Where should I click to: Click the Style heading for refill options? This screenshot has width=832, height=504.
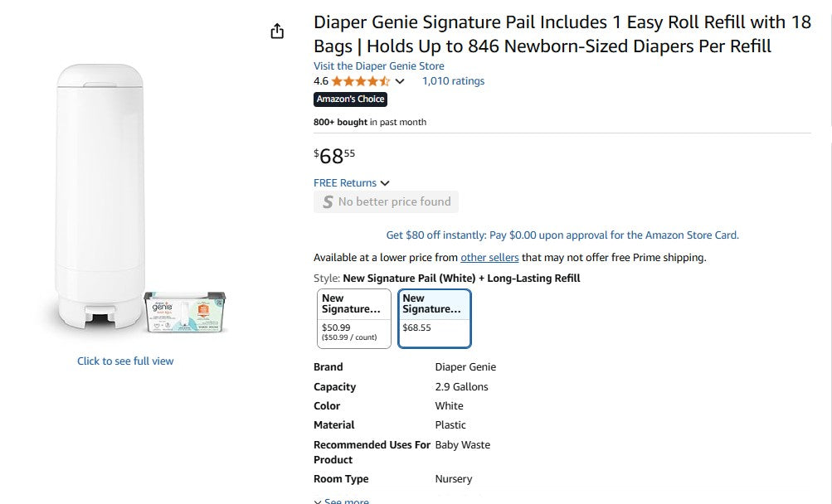[x=325, y=278]
